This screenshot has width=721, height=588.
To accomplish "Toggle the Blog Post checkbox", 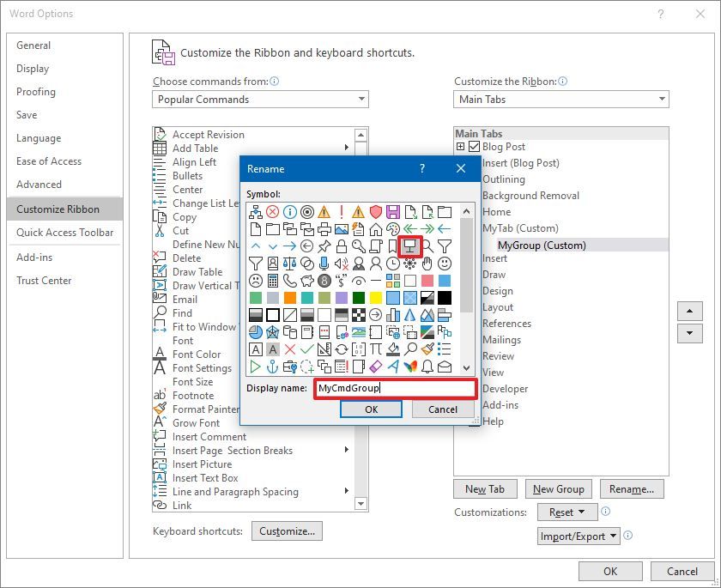I will [473, 146].
